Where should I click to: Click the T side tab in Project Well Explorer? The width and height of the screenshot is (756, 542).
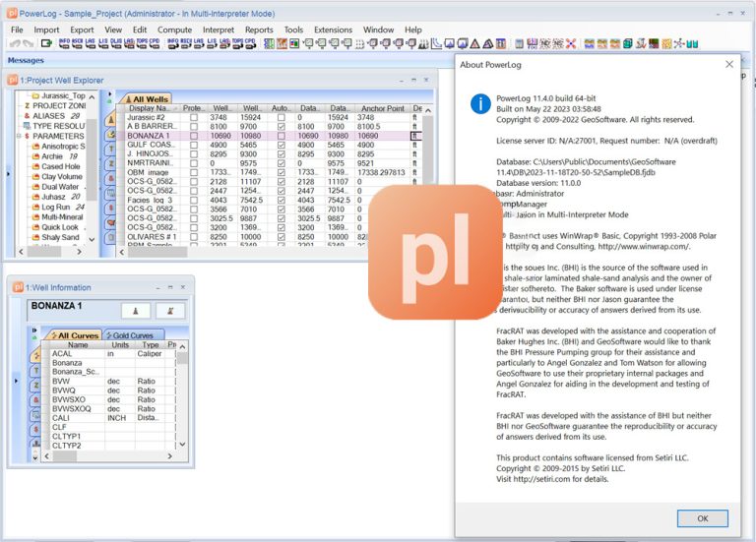coord(111,149)
